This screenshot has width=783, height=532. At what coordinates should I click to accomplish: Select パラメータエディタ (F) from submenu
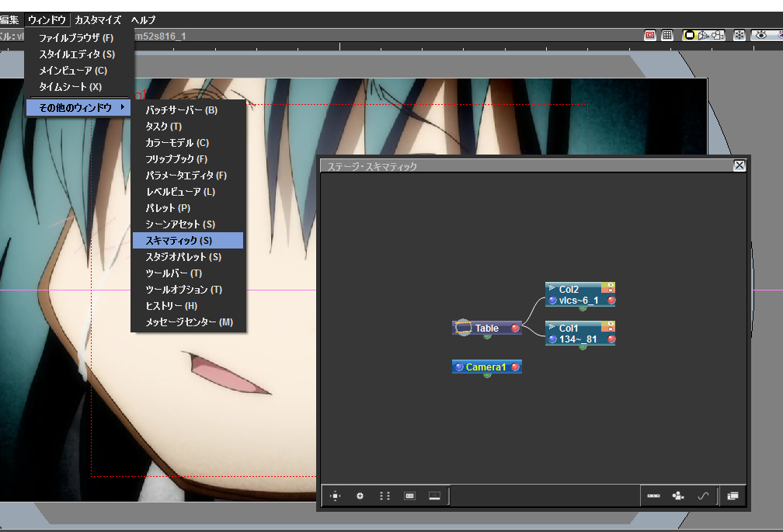coord(188,176)
